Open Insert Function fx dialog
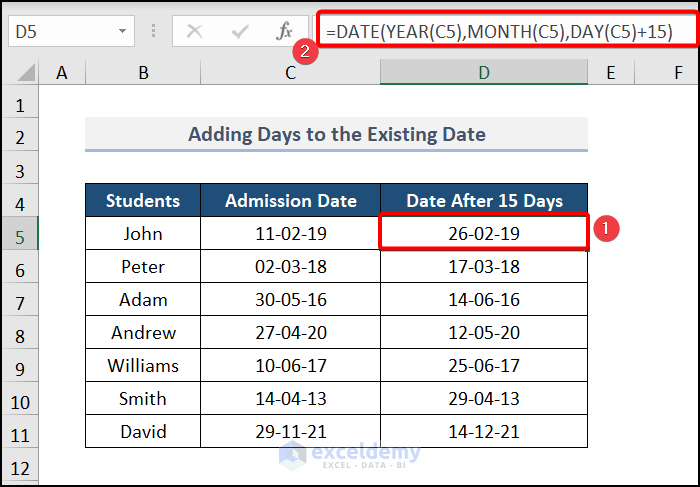Screen dimensions: 700x487 click(x=285, y=31)
